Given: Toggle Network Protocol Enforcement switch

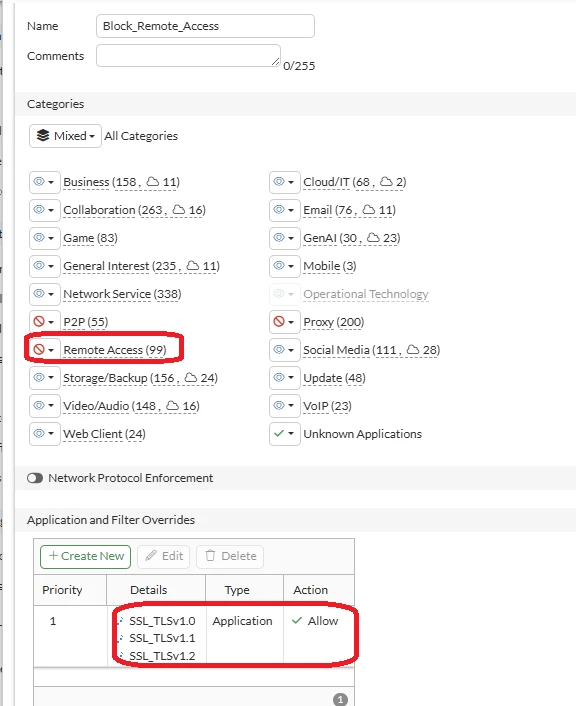Looking at the screenshot, I should pos(35,478).
